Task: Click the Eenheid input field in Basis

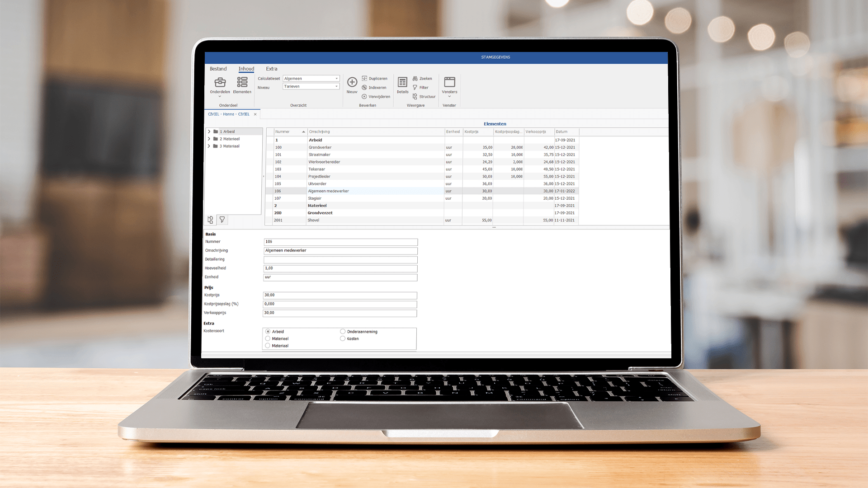Action: click(340, 277)
